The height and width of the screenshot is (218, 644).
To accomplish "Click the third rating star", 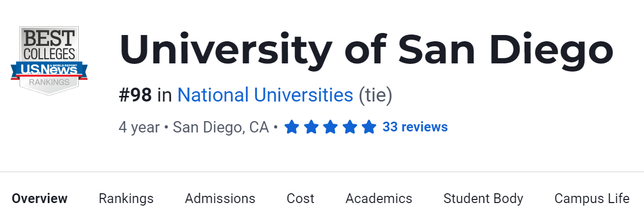I will (330, 127).
